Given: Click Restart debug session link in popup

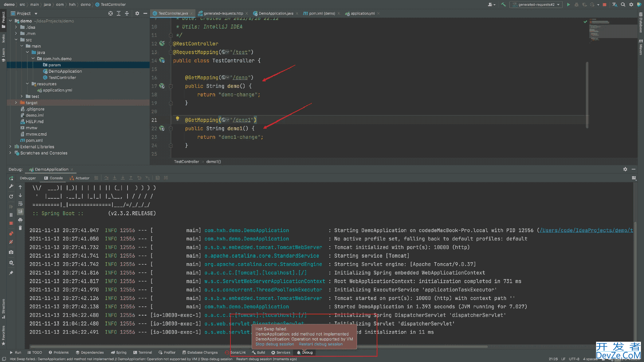Looking at the screenshot, I should coord(321,344).
